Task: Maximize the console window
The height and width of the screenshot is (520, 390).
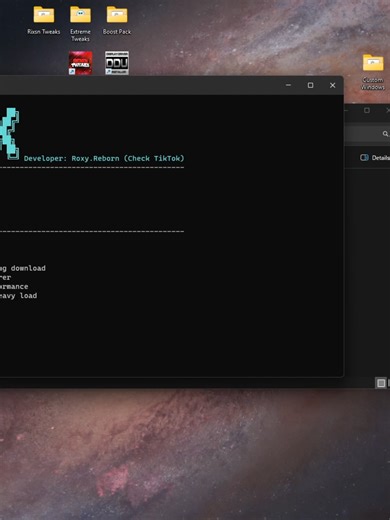Action: coord(310,85)
